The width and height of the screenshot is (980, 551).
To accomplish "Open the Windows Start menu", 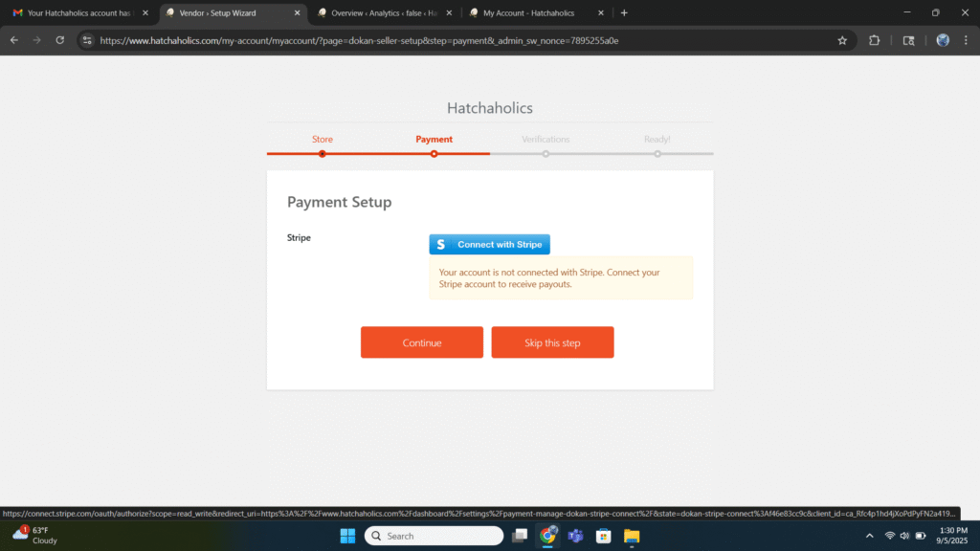I will pyautogui.click(x=347, y=536).
